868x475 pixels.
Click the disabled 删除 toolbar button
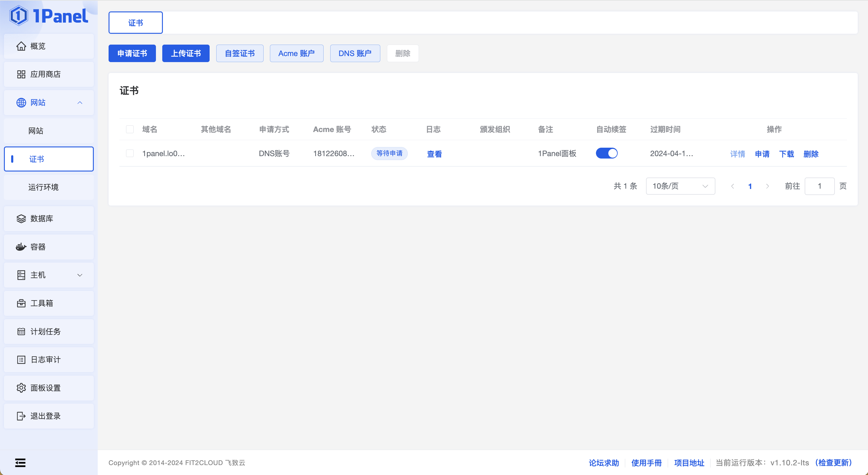(403, 53)
